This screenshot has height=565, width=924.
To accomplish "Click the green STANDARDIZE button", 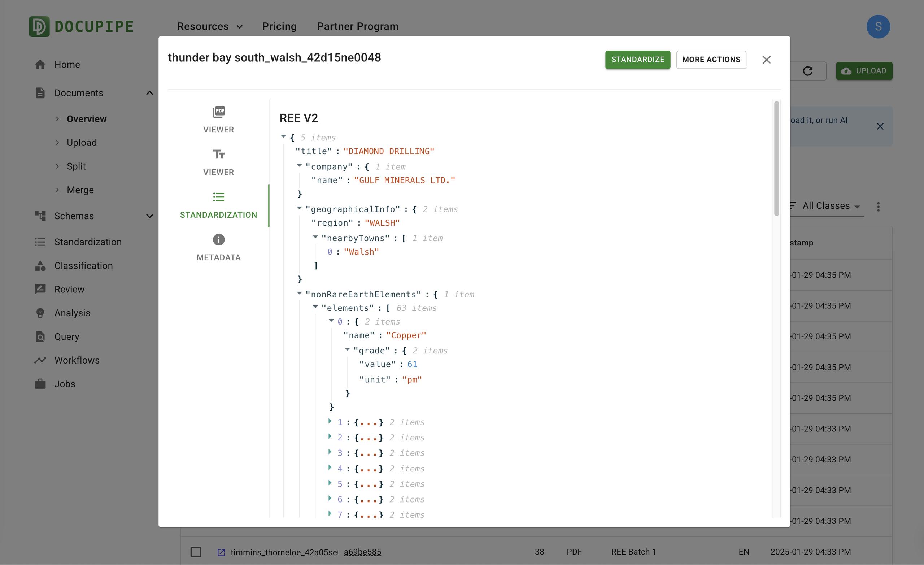I will coord(637,60).
